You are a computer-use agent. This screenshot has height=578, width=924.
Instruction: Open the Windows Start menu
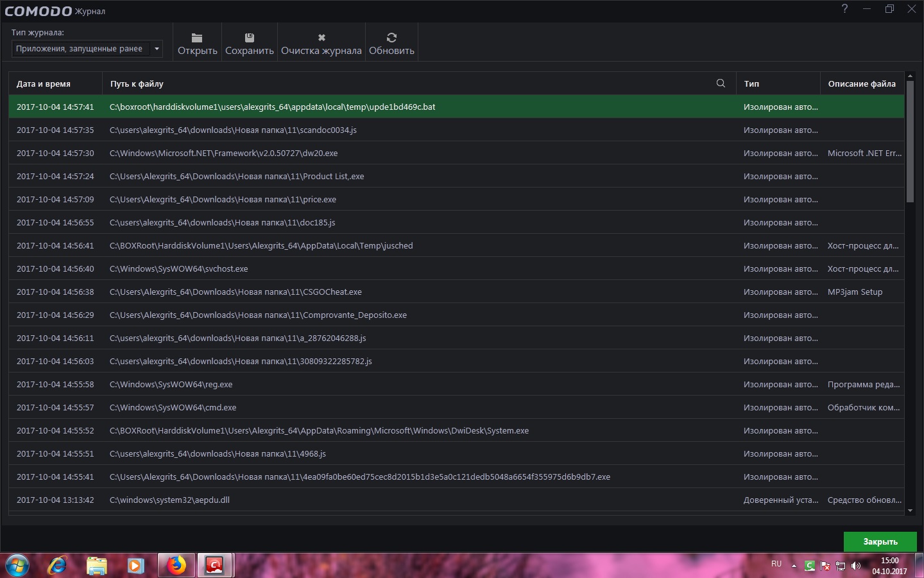click(x=17, y=565)
